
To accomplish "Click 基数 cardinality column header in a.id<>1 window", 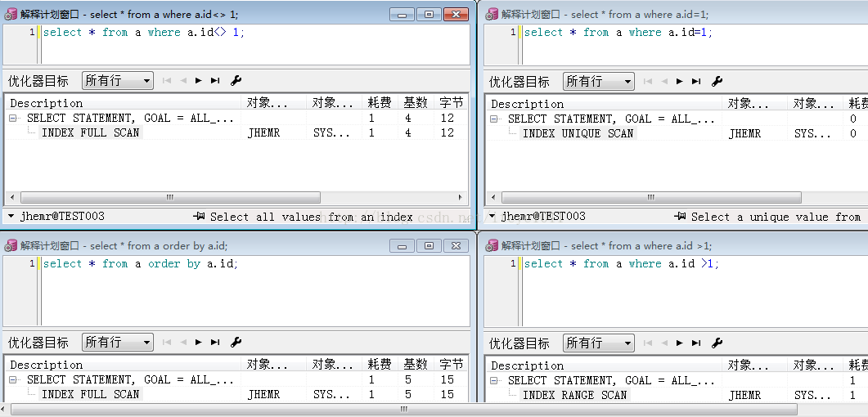I will (416, 102).
